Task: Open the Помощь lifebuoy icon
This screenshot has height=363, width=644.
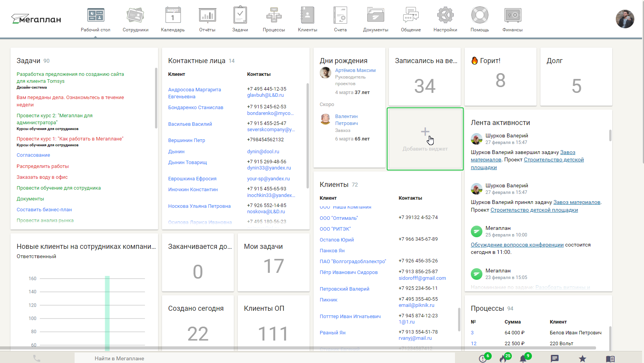Action: tap(480, 15)
